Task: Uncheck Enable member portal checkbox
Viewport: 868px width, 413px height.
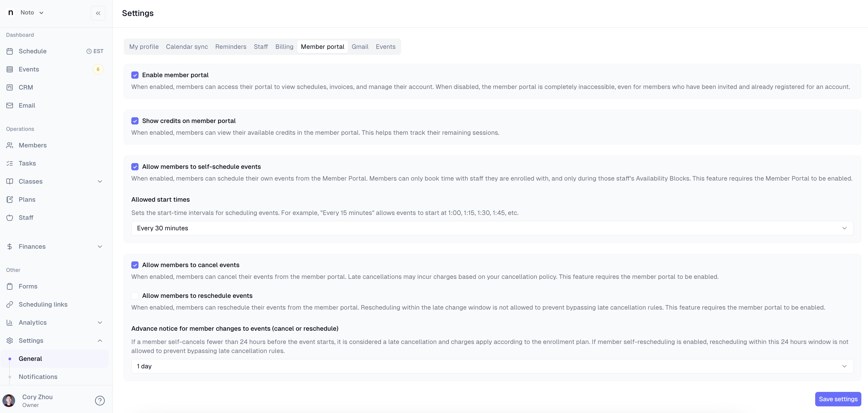Action: pos(135,75)
